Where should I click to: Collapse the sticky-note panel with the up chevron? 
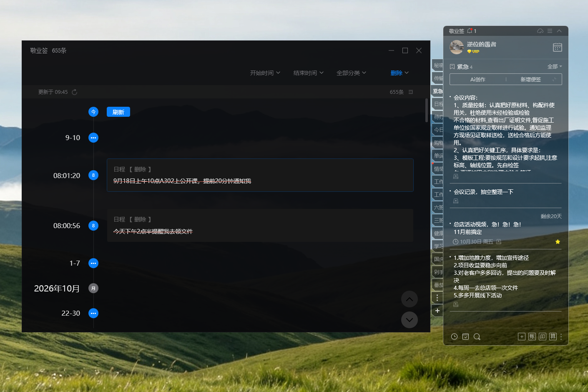559,31
